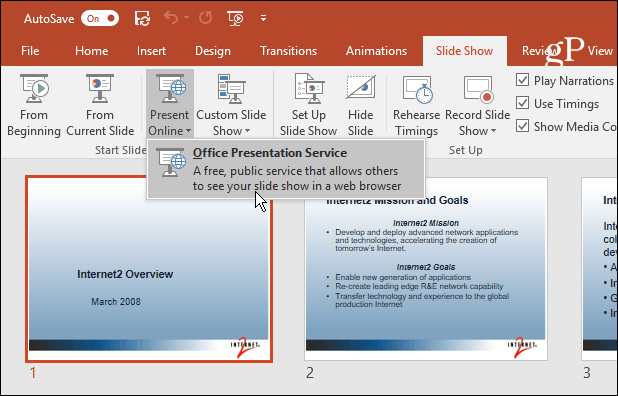Select the Animations tab
This screenshot has height=396, width=618.
click(376, 51)
